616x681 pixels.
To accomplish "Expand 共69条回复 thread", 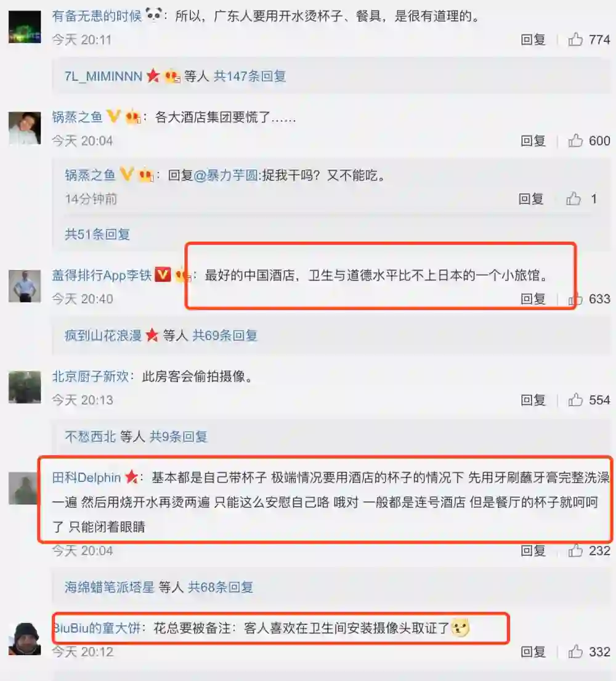I will [225, 335].
